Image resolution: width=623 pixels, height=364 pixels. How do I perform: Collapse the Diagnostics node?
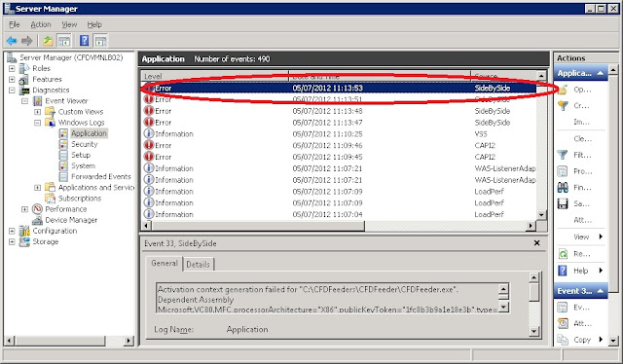12,91
